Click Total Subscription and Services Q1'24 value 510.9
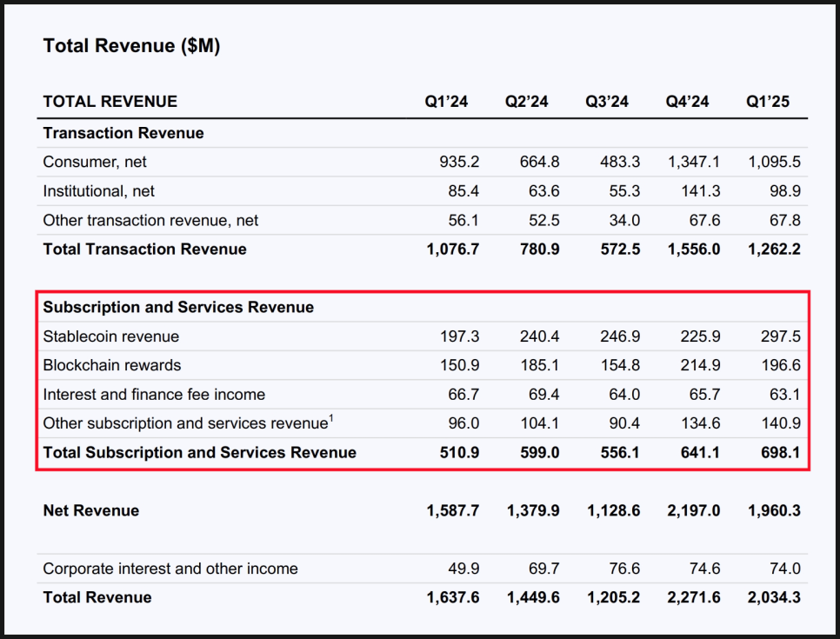This screenshot has height=639, width=840. tap(460, 453)
